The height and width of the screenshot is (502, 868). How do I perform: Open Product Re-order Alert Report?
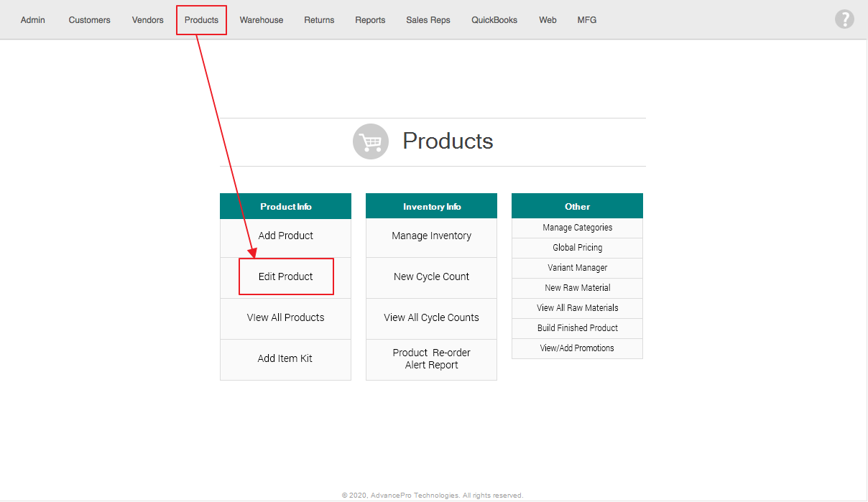(431, 358)
